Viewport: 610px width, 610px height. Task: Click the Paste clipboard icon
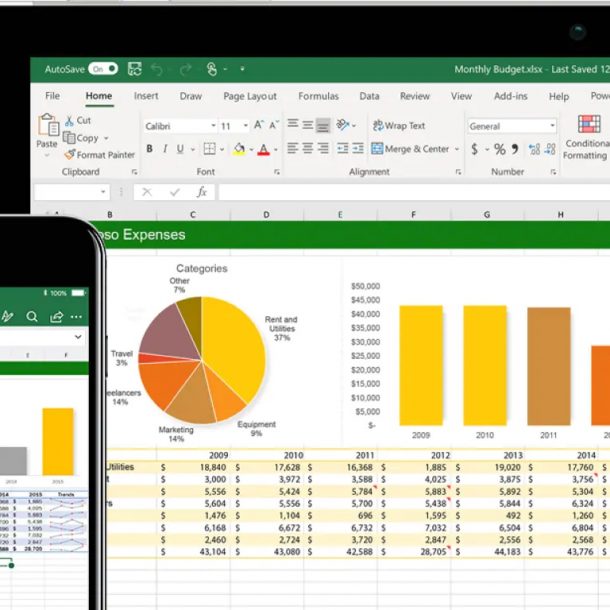48,124
